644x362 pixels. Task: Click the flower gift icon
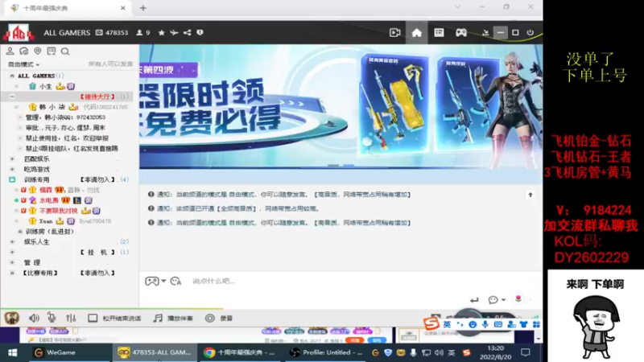(x=518, y=299)
